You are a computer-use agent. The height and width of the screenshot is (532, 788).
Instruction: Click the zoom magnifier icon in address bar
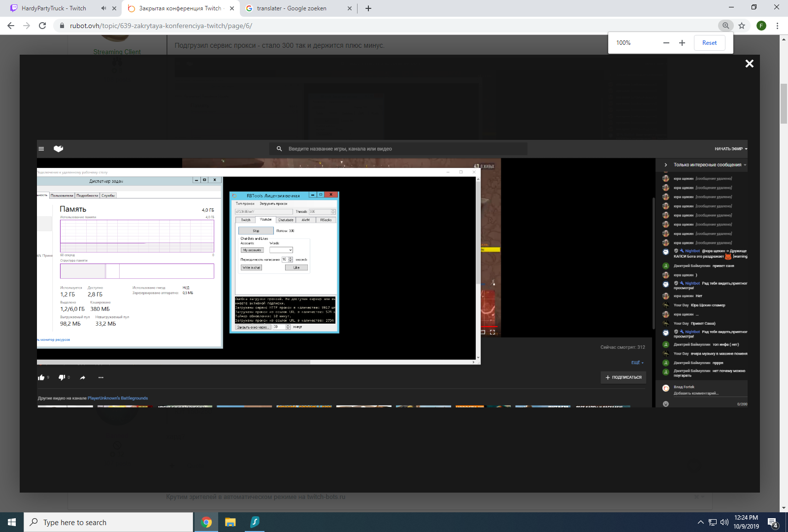725,26
